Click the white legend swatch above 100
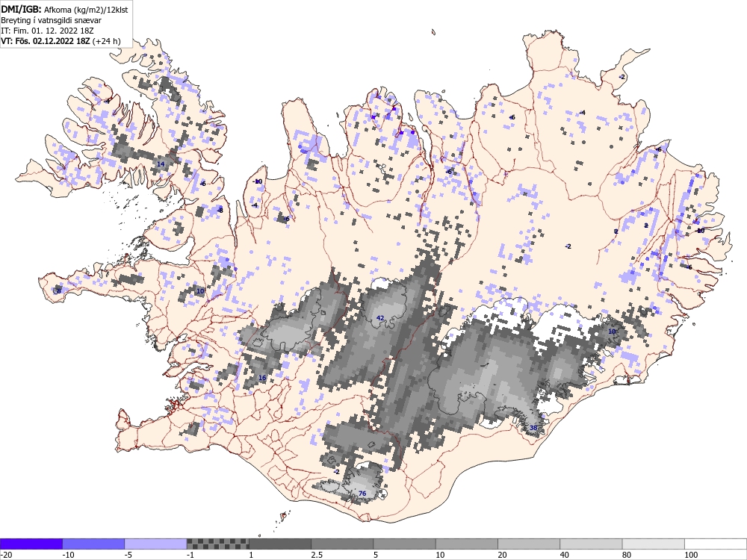747x560 pixels. [x=716, y=544]
